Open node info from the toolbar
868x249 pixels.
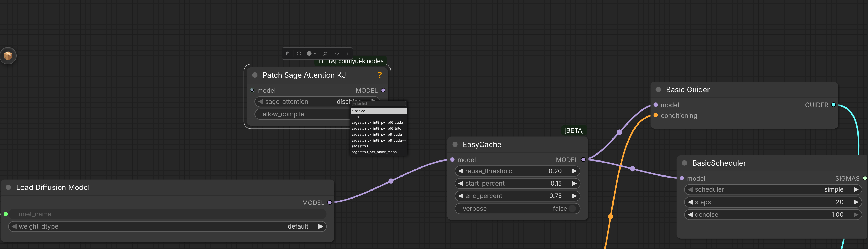click(x=299, y=53)
